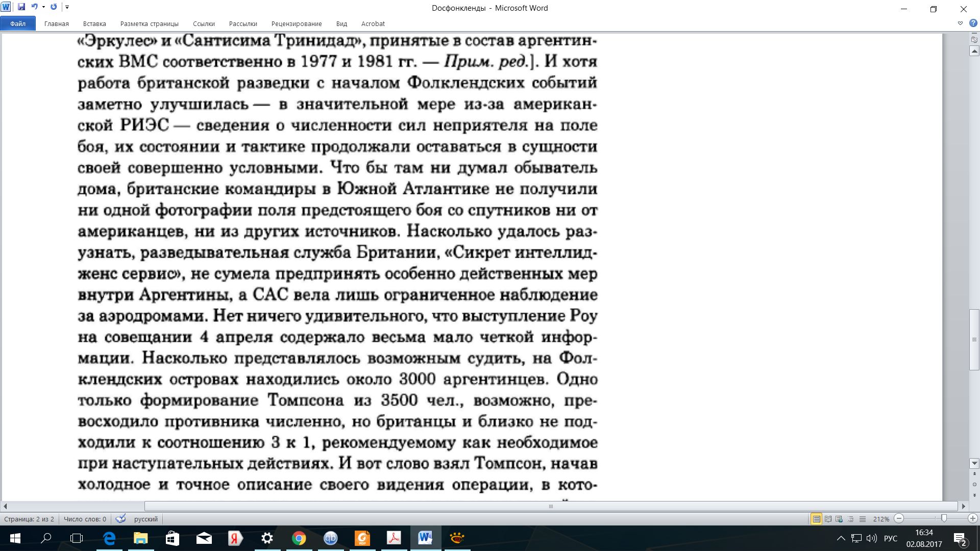Screen dimensions: 980x551
Task: Open the orange PDF app in taskbar
Action: (362, 538)
